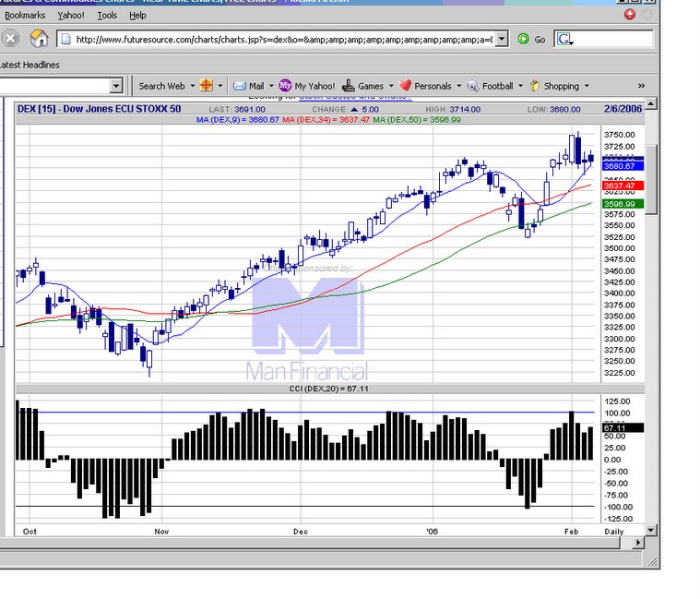700x599 pixels.
Task: Expand the crosshair icon dropdown arrow
Action: click(220, 86)
